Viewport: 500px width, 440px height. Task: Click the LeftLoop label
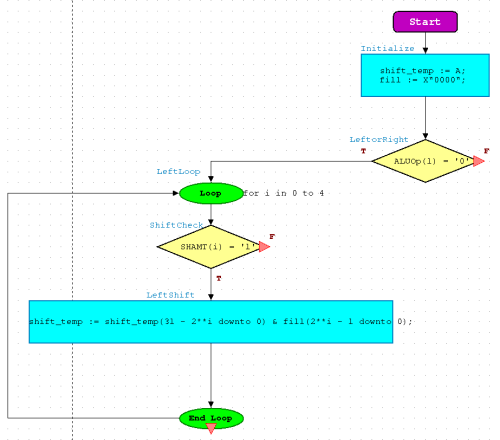178,172
